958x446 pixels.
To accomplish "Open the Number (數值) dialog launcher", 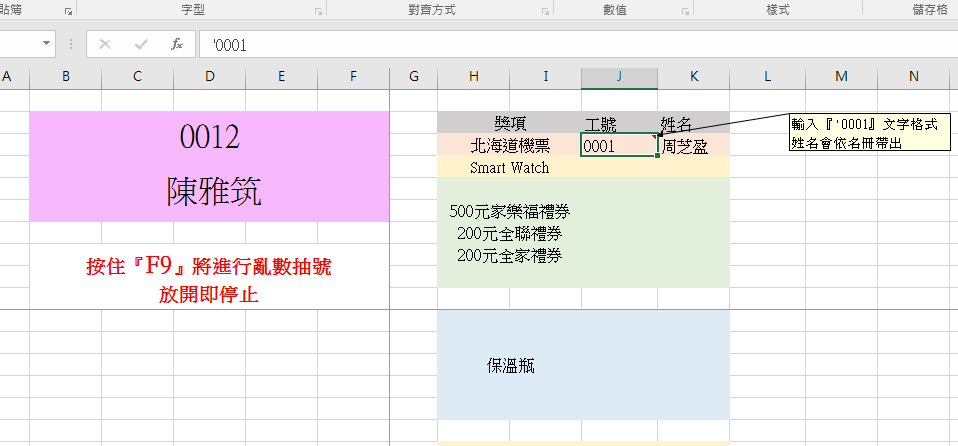I will [x=686, y=11].
